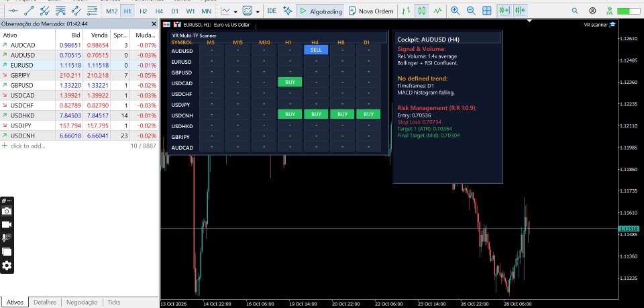Sort Market Watch by Venda column
Image resolution: width=644 pixels, height=308 pixels.
(x=97, y=35)
